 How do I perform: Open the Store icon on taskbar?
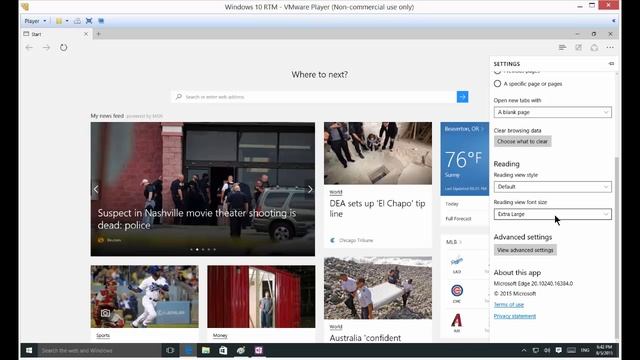[223, 350]
